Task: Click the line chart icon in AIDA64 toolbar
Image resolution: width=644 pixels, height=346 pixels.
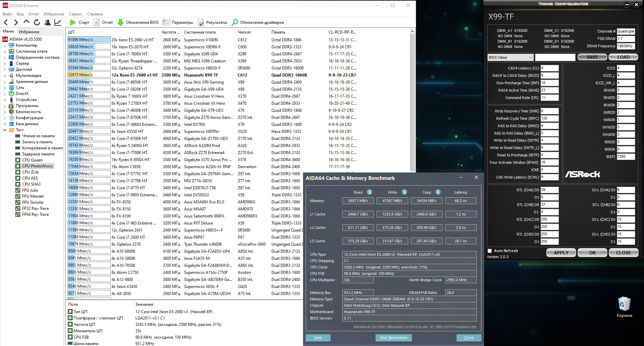Action: click(58, 22)
